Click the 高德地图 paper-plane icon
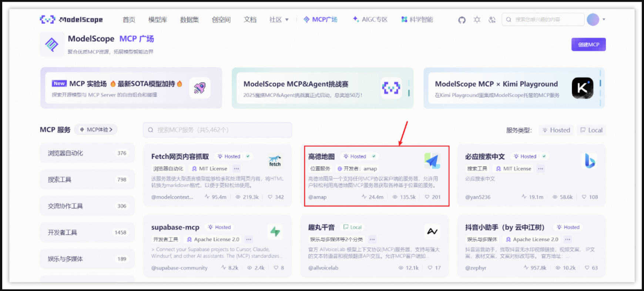 (x=432, y=161)
